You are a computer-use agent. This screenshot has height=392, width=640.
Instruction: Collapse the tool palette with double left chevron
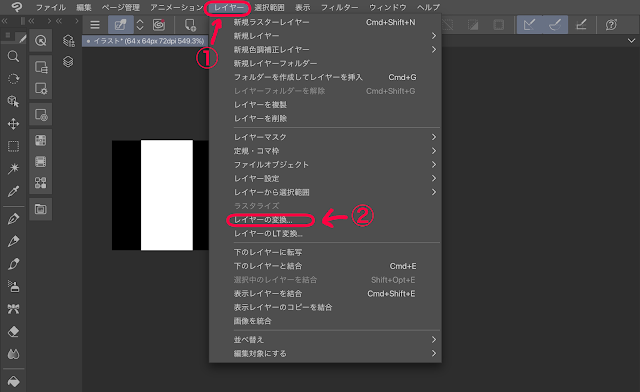(x=5, y=21)
